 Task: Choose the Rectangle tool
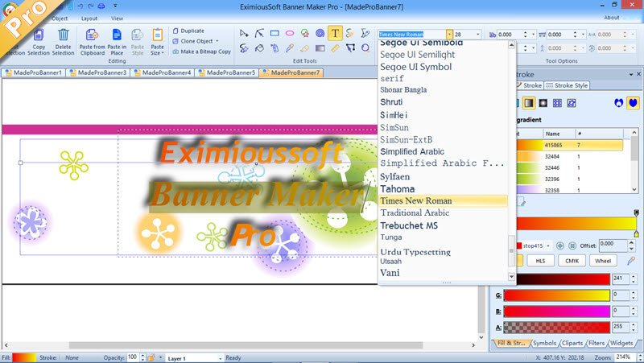275,33
